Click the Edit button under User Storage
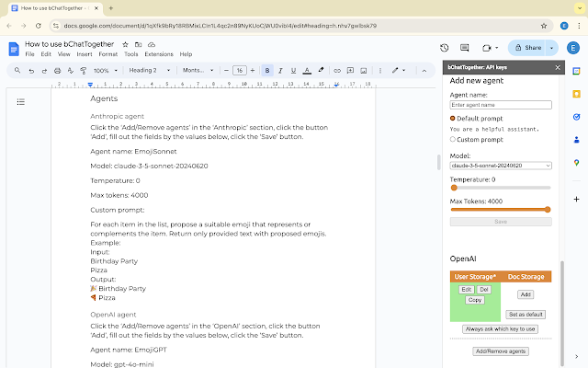 tap(467, 290)
